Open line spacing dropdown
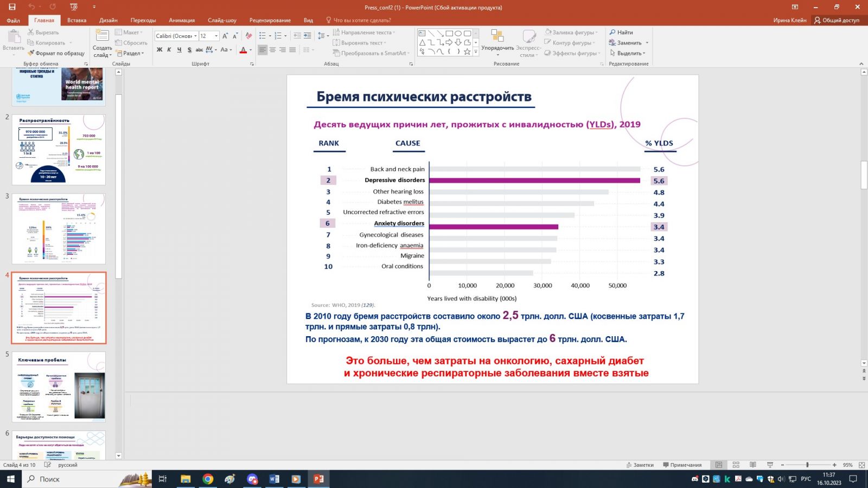This screenshot has width=868, height=488. point(323,36)
